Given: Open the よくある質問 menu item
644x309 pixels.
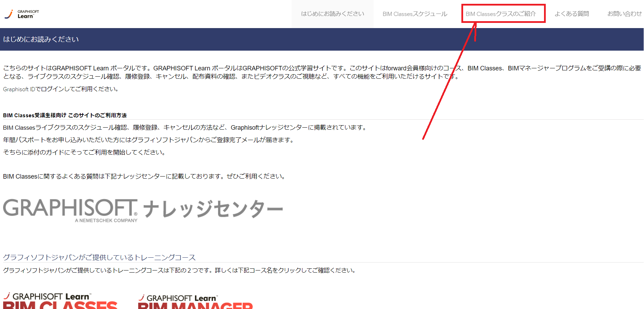Looking at the screenshot, I should point(571,14).
